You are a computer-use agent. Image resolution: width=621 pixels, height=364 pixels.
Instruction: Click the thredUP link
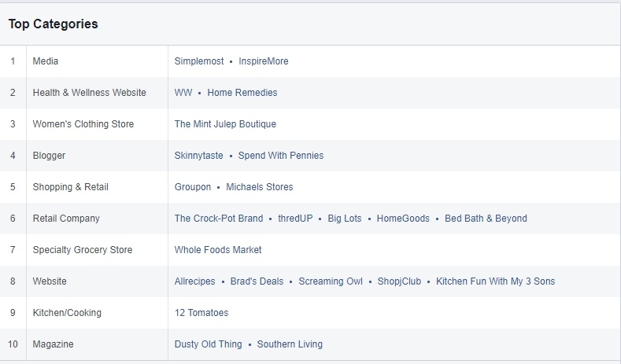295,219
